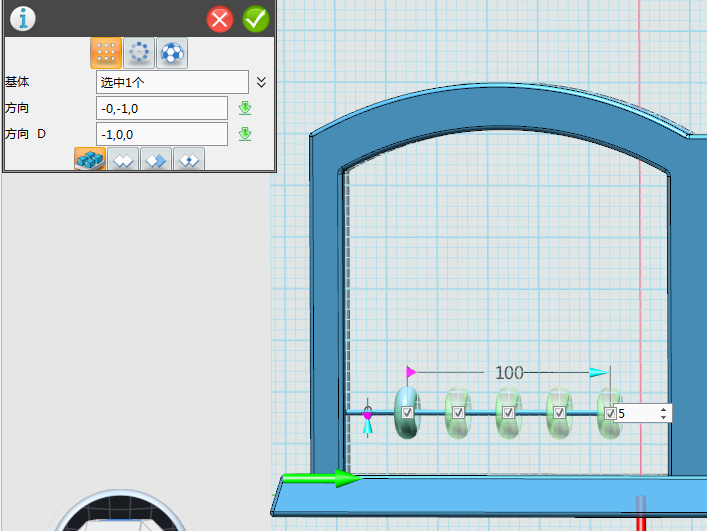Screen dimensions: 707x531
Task: Cancel with the red X button
Action: point(220,19)
